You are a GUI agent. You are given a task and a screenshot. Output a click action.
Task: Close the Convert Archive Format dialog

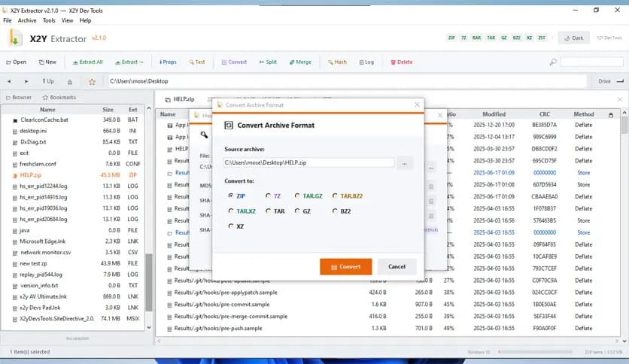point(417,105)
